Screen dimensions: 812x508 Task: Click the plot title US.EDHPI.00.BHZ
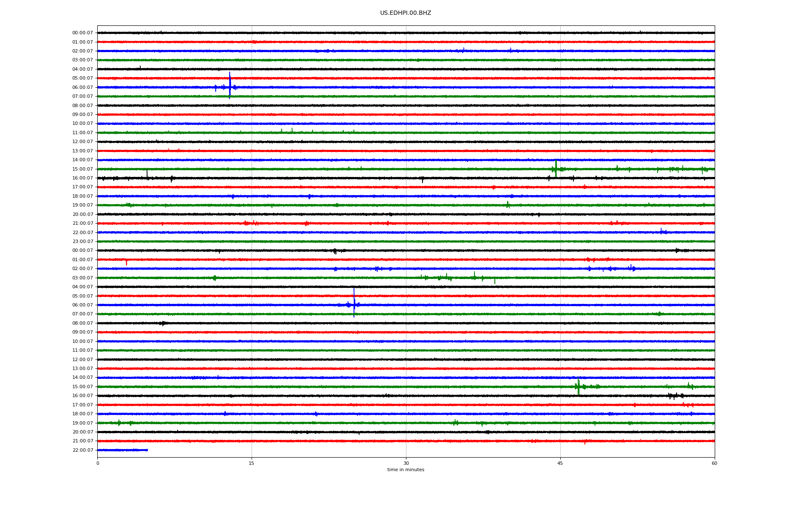405,13
